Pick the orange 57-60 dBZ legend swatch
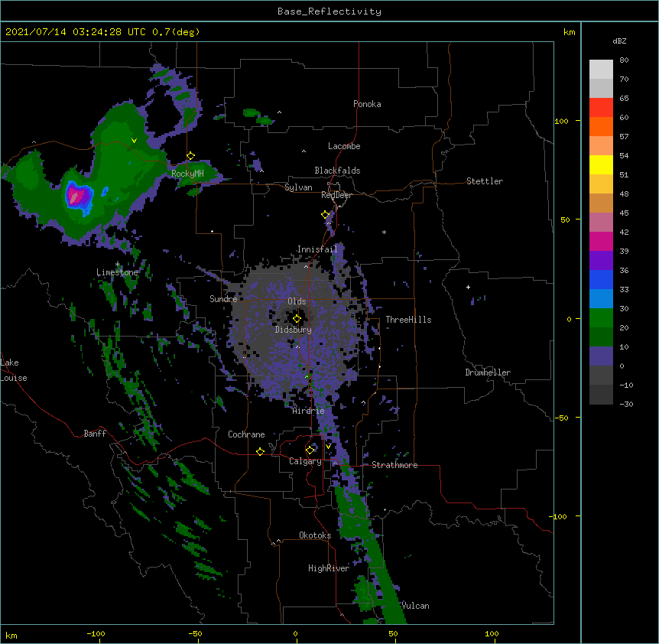Viewport: 659px width, 644px height. point(601,126)
